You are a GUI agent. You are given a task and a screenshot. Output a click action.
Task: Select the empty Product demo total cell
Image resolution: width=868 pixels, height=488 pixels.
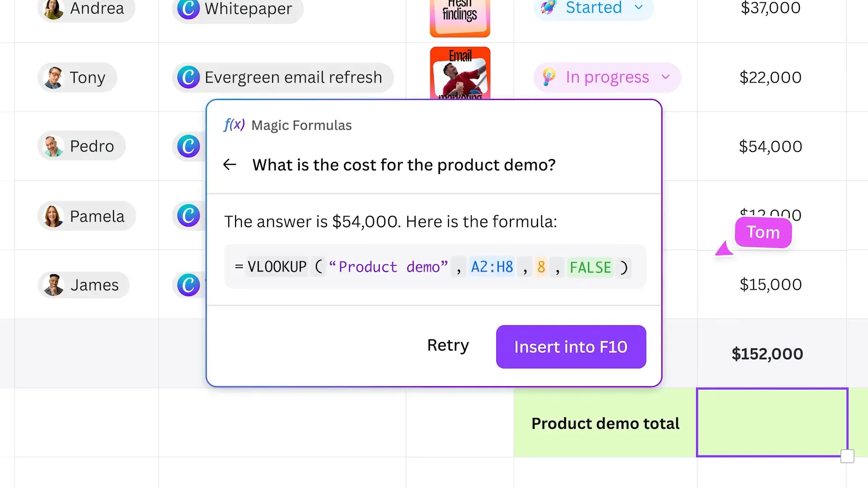pyautogui.click(x=771, y=422)
